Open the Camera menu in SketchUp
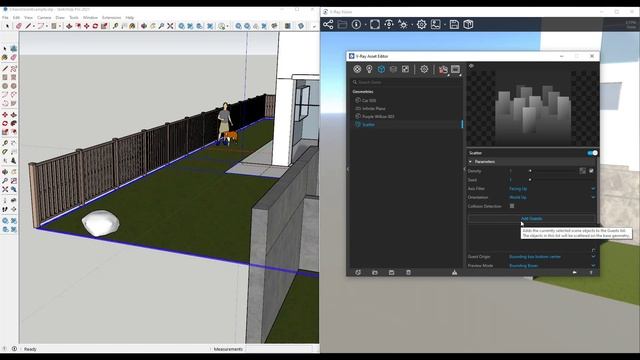Screen dimensions: 640x360 click(44, 18)
